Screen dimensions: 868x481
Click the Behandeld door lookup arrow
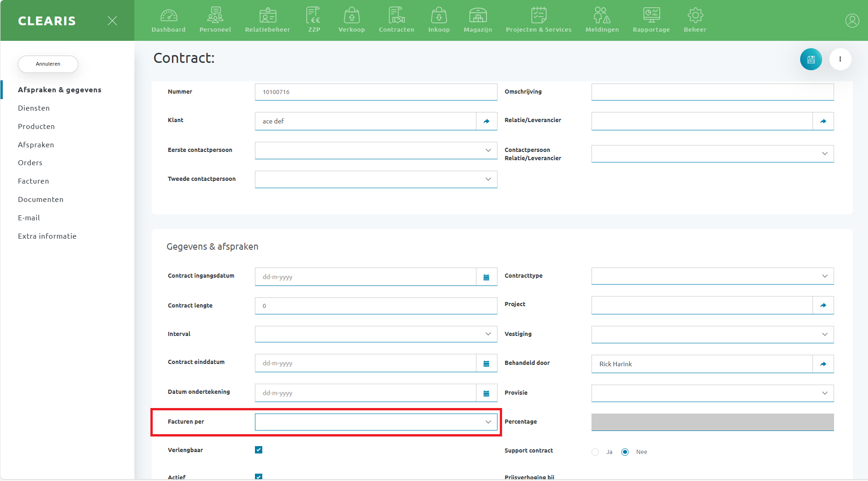[823, 364]
